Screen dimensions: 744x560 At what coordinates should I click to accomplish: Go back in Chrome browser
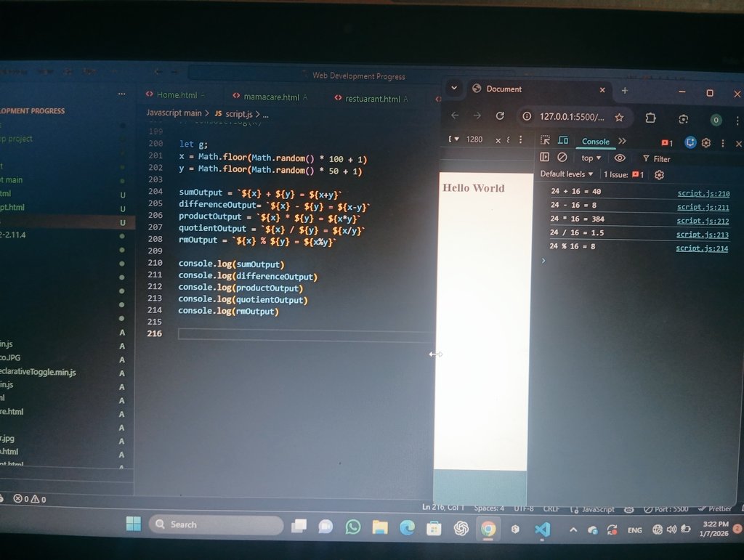455,115
